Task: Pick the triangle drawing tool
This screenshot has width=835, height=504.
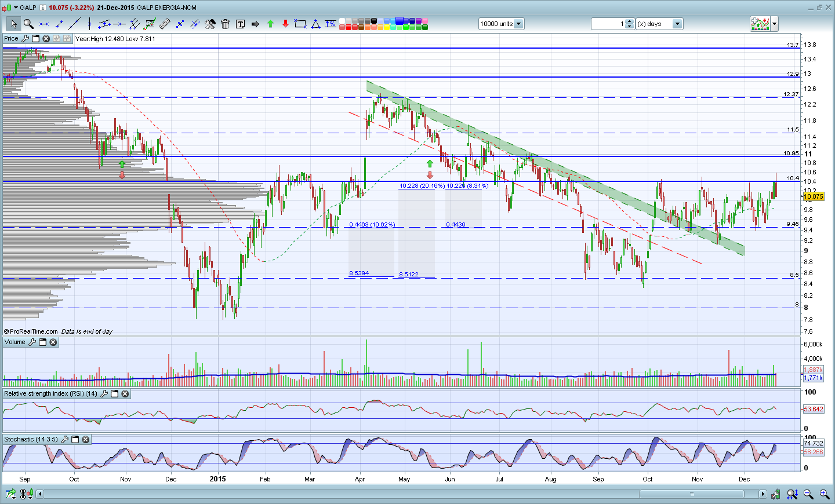Action: click(315, 24)
